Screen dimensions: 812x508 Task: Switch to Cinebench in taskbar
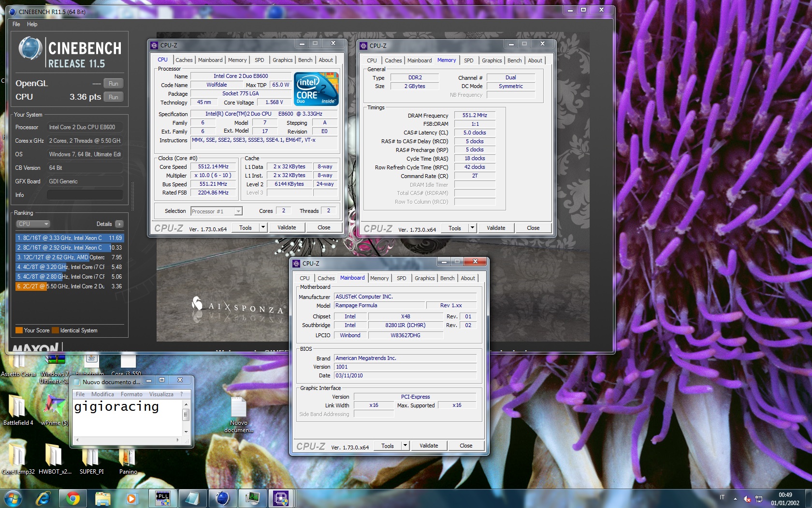222,498
